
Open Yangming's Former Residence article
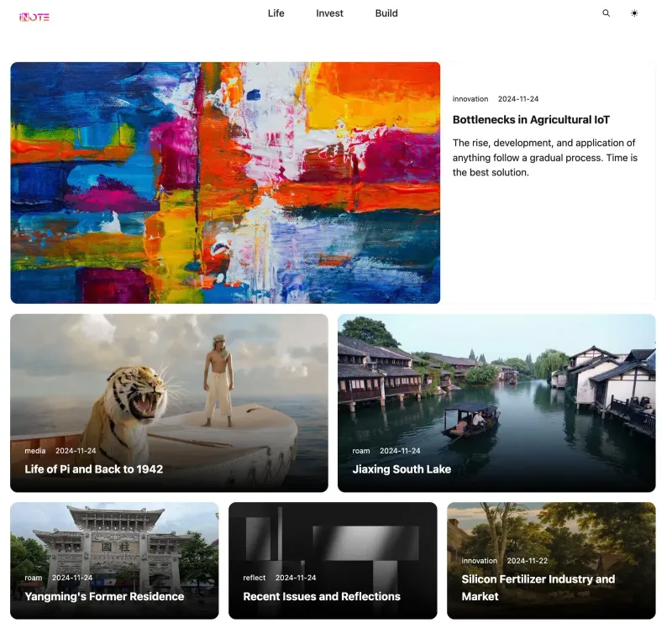104,596
